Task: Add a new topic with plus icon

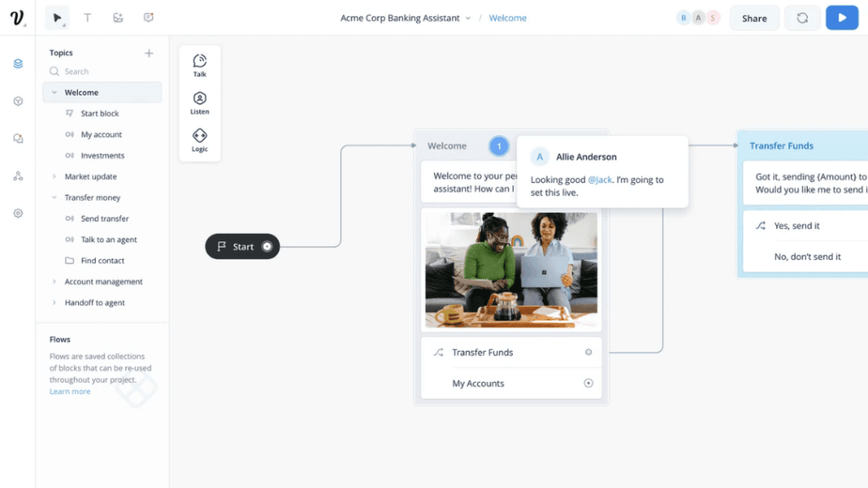Action: coord(149,53)
